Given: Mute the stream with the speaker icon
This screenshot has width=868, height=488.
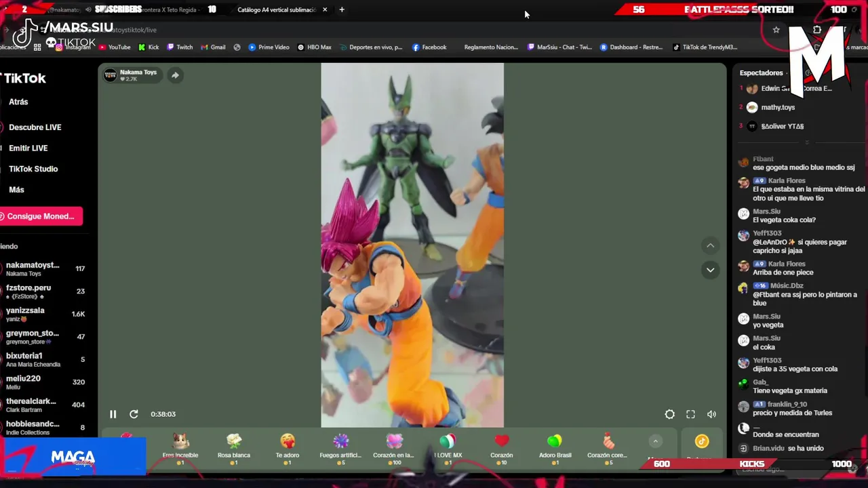Looking at the screenshot, I should click(x=711, y=414).
